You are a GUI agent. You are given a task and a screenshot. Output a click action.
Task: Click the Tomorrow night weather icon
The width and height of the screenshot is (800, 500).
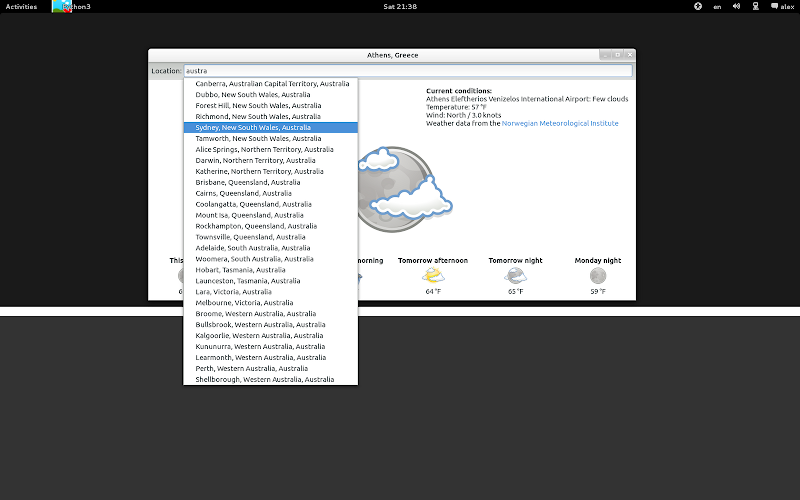[515, 276]
